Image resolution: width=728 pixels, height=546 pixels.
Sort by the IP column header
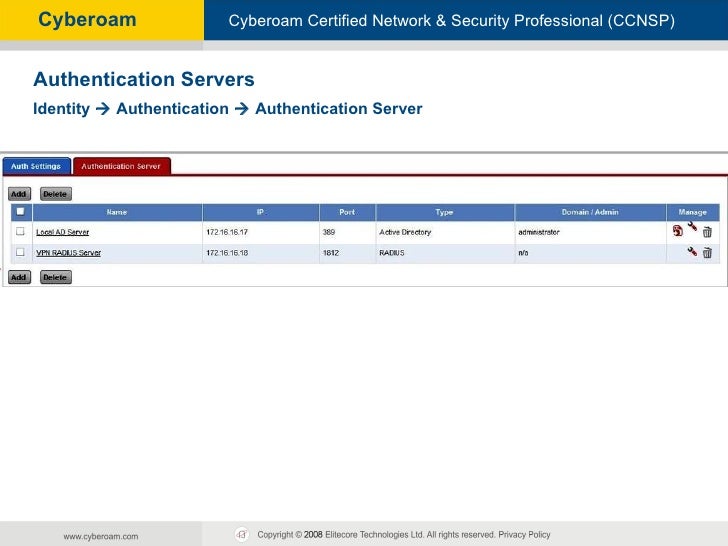point(260,212)
